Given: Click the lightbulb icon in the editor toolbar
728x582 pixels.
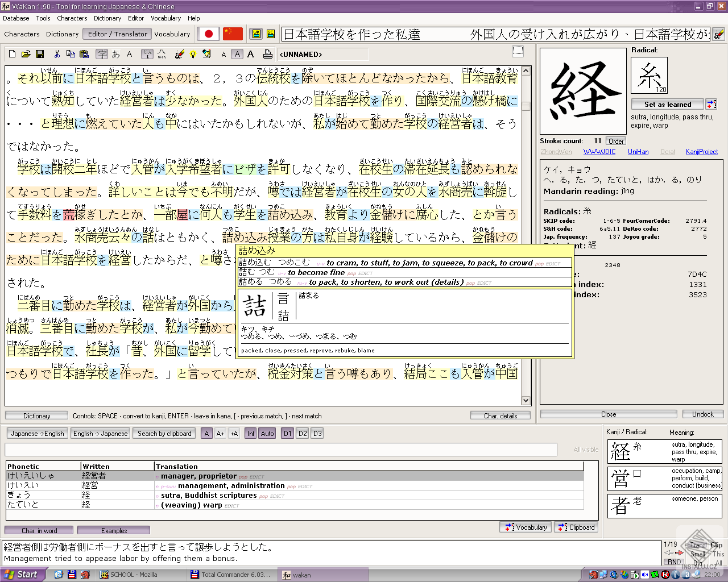Looking at the screenshot, I should 193,54.
